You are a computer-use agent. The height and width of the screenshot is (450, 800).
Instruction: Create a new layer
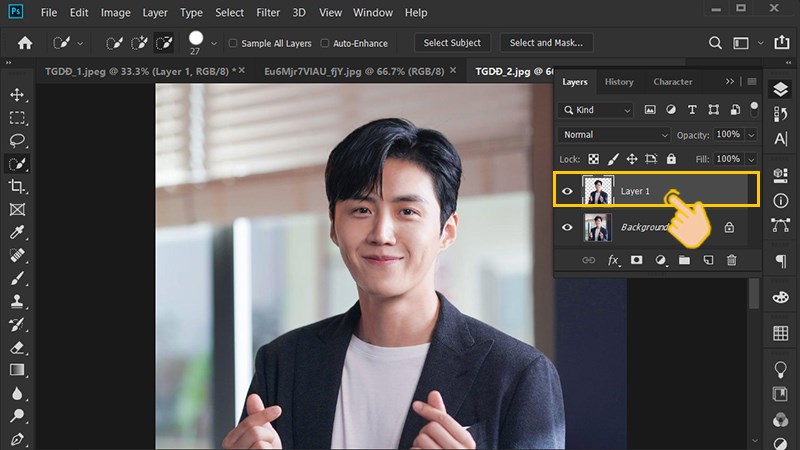click(708, 260)
